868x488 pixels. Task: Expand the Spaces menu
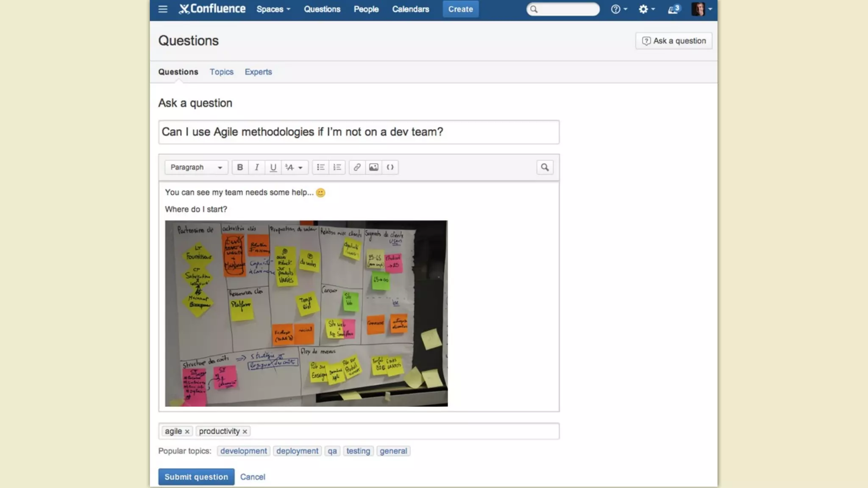click(273, 9)
